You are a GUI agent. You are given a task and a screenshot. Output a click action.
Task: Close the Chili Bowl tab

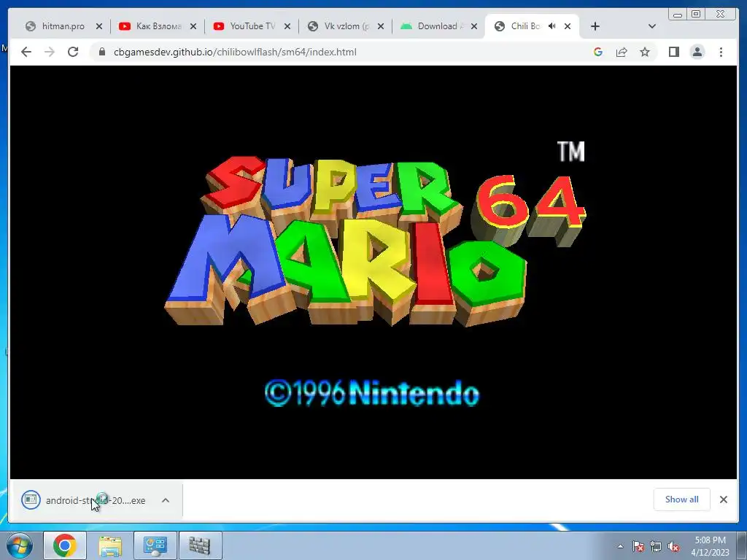568,26
